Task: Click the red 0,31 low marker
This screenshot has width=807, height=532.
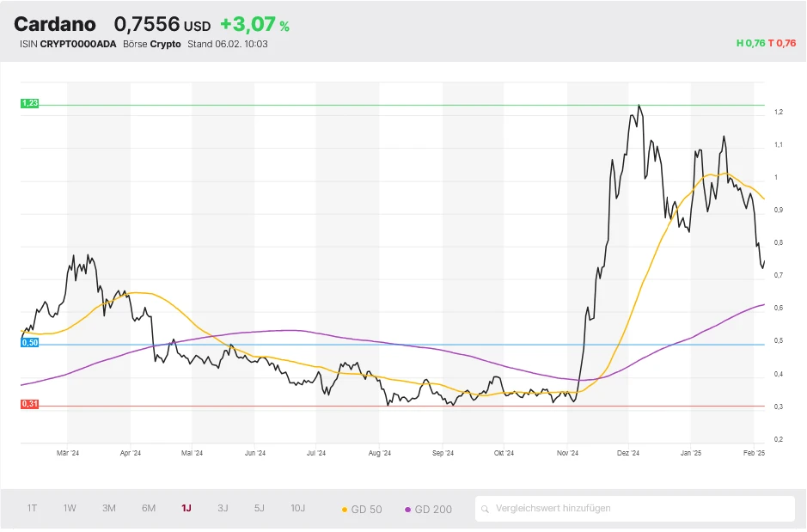Action: coord(30,405)
